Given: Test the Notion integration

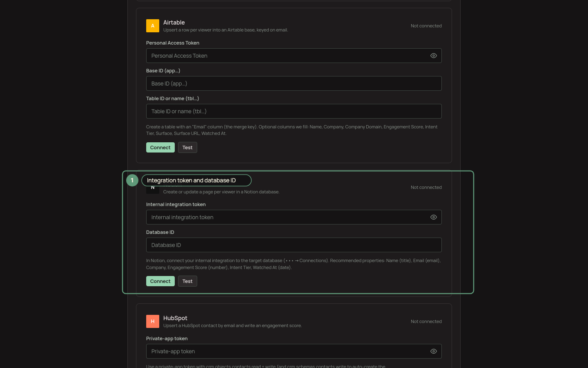Looking at the screenshot, I should click(x=187, y=281).
